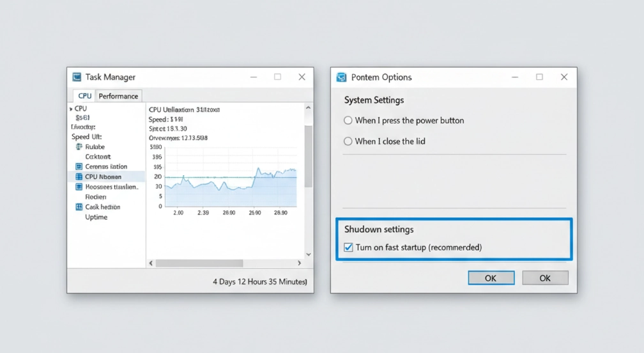Select the Uptime tree item

pyautogui.click(x=96, y=217)
